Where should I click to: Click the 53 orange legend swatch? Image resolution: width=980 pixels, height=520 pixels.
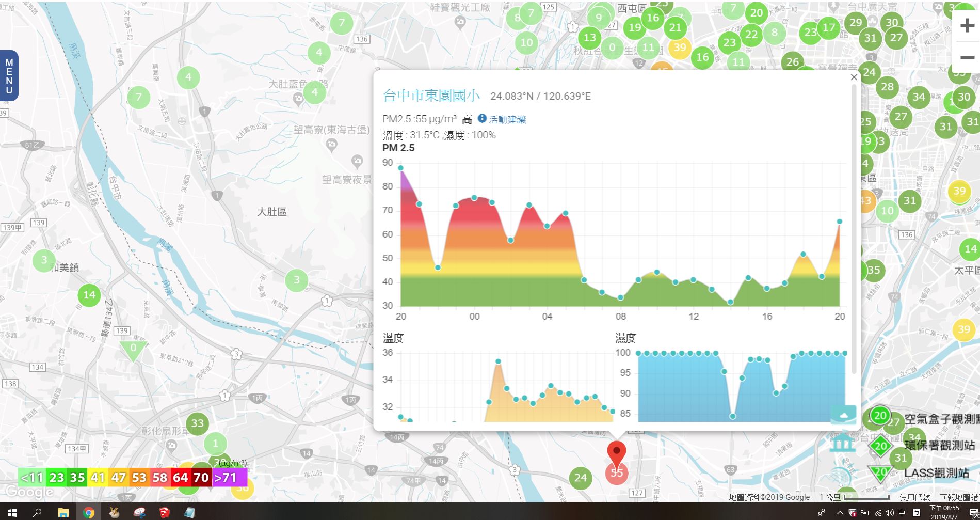(x=139, y=478)
